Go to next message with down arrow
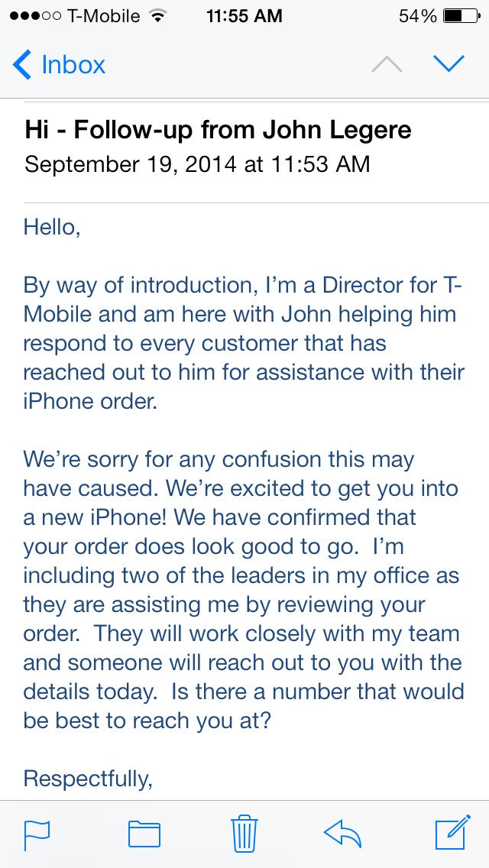 click(x=449, y=63)
